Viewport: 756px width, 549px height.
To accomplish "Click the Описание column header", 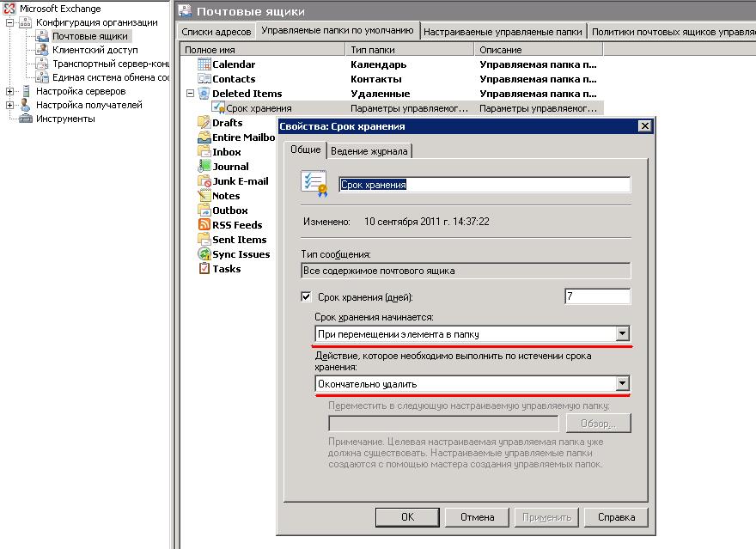I will pyautogui.click(x=539, y=50).
